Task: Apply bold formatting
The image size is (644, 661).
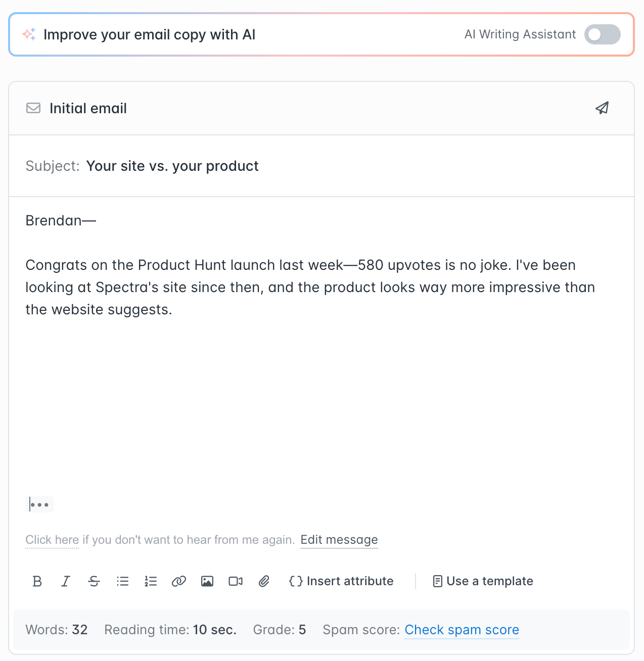Action: tap(37, 581)
